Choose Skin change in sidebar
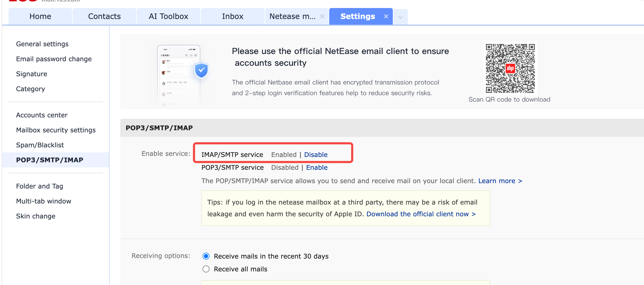Screen dimensions: 644x285 coord(36,216)
